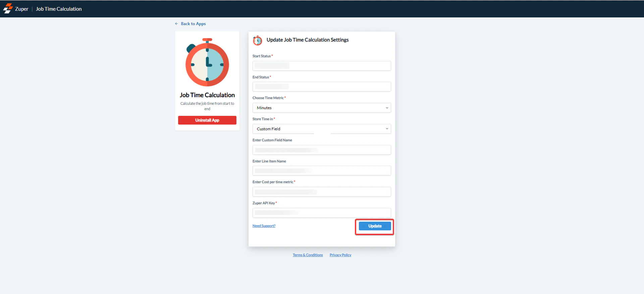Click the Zuper API Key label
Viewport: 644px width, 294px height.
pyautogui.click(x=264, y=203)
